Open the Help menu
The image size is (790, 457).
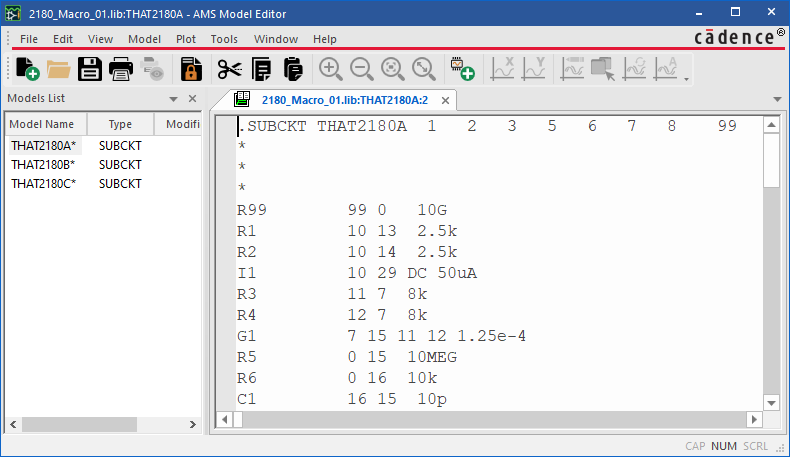coord(324,39)
